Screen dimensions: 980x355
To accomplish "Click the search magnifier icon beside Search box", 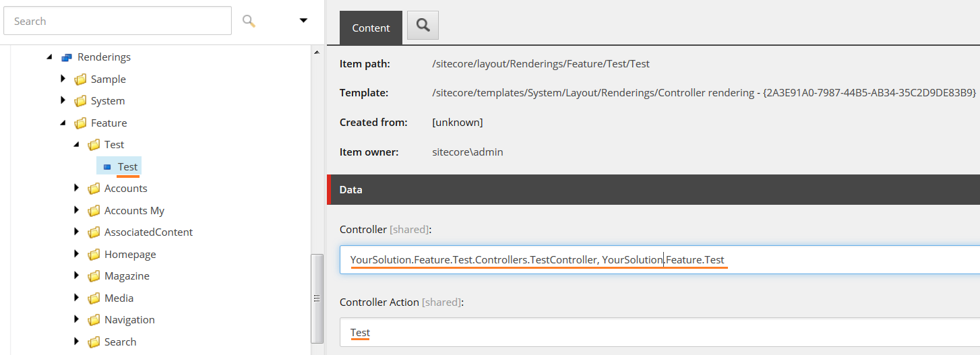I will pos(249,22).
